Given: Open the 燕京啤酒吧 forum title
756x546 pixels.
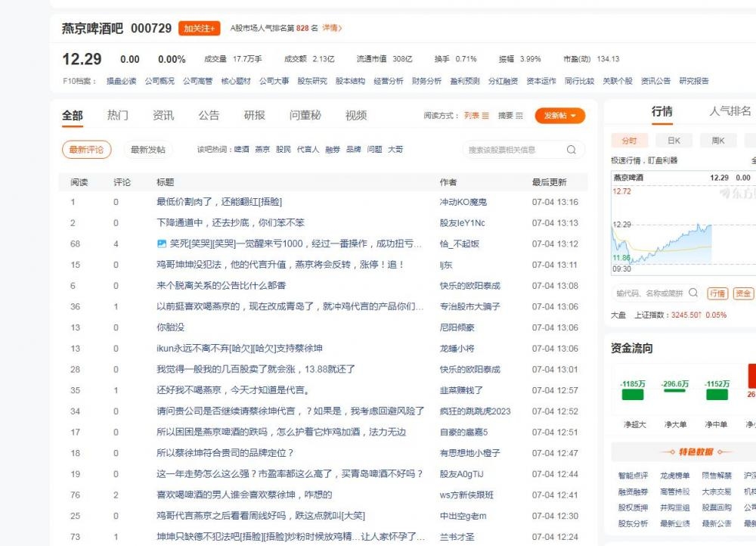Looking at the screenshot, I should pos(92,29).
